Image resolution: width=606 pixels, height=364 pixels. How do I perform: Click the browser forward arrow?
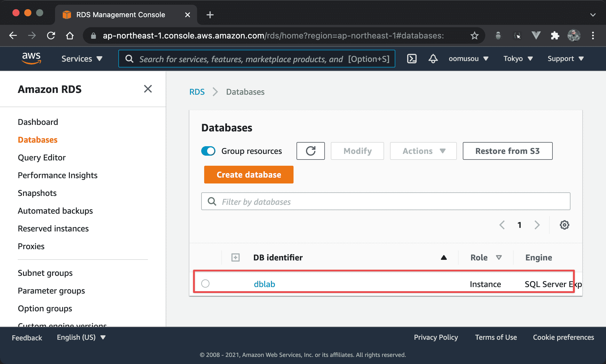coord(32,36)
